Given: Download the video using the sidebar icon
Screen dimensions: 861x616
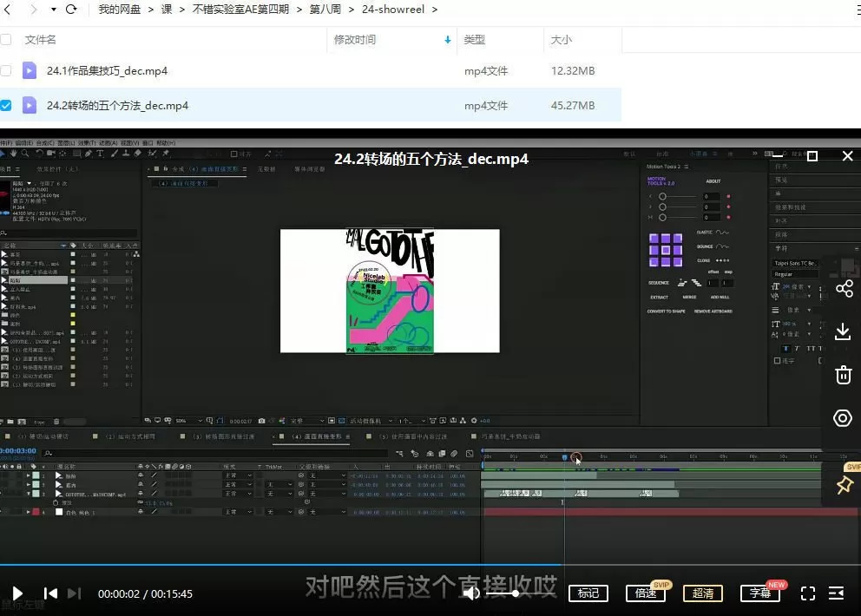Looking at the screenshot, I should (842, 331).
